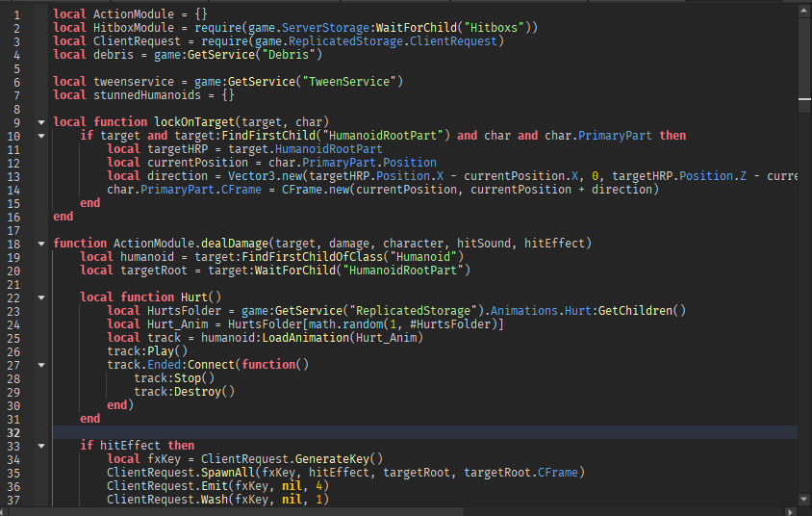812x516 pixels.
Task: Click 'currentPosition' declaration on line 12
Action: tap(197, 162)
